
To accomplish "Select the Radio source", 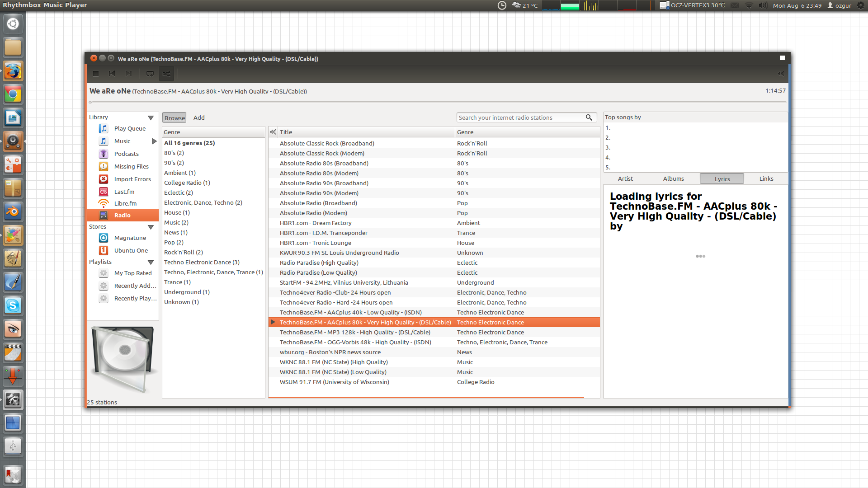I will (x=123, y=216).
